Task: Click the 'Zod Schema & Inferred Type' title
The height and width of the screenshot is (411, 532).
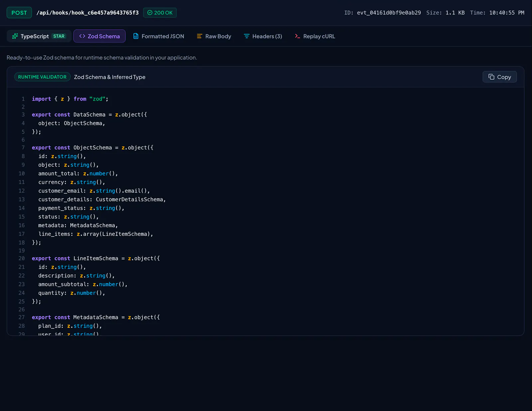Action: point(110,77)
